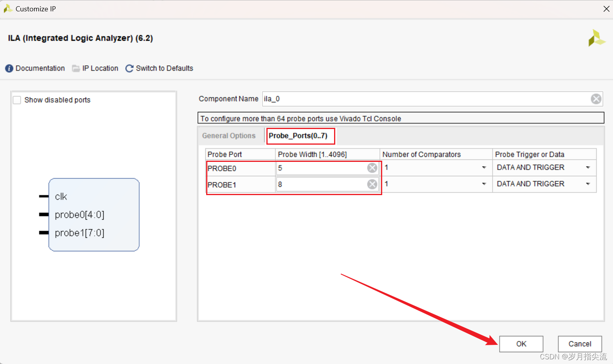This screenshot has height=364, width=613.
Task: Click the probe1[7:0] port on the symbol
Action: pyautogui.click(x=79, y=233)
